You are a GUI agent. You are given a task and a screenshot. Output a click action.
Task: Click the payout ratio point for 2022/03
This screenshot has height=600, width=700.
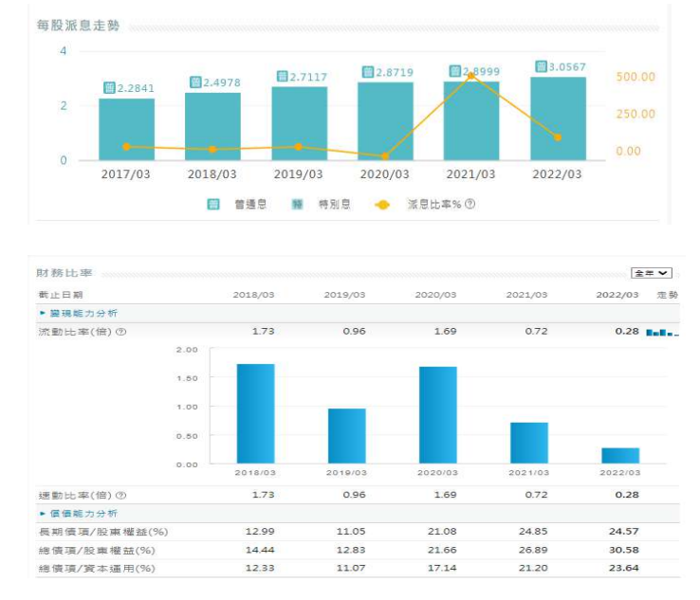[558, 137]
